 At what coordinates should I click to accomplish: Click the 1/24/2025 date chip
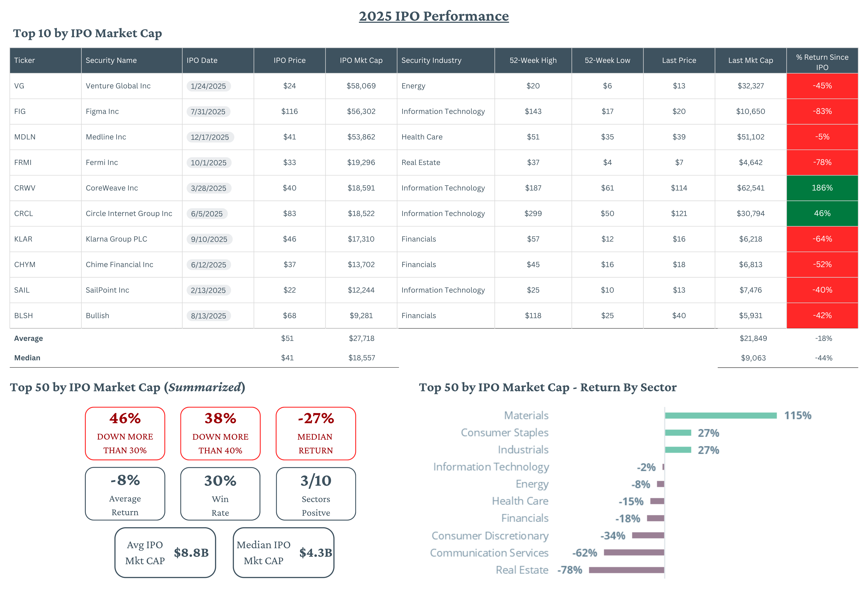click(208, 86)
